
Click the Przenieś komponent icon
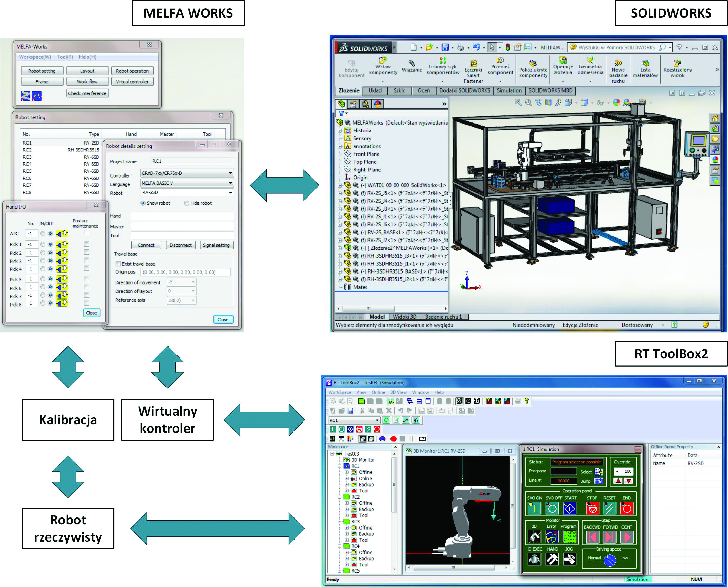[500, 66]
